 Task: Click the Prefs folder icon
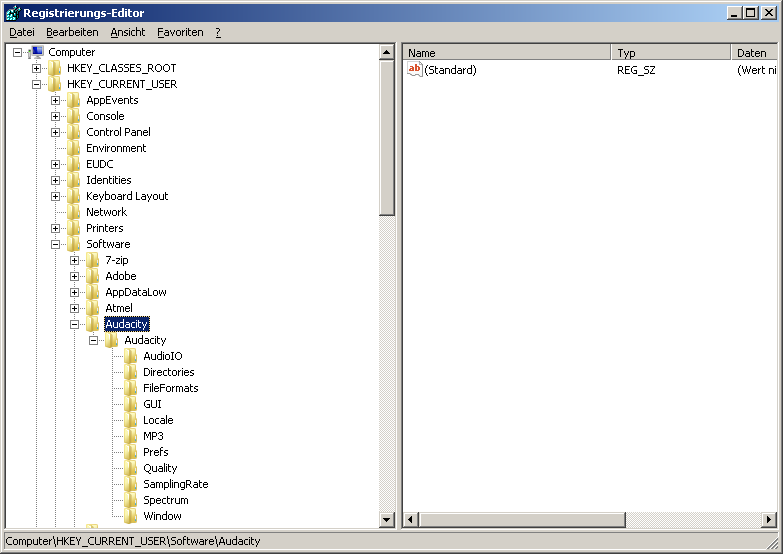click(131, 452)
